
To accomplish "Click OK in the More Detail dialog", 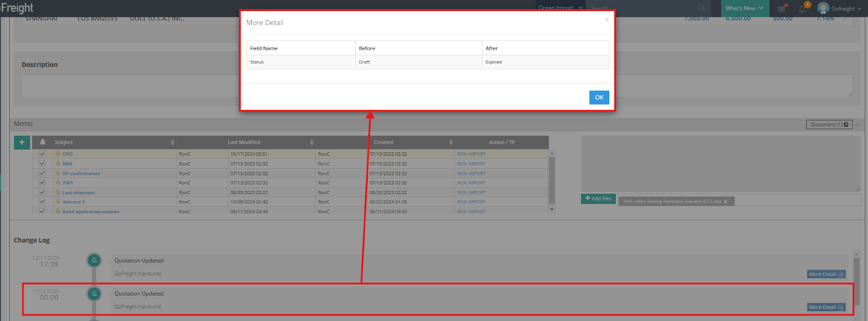I will point(599,98).
